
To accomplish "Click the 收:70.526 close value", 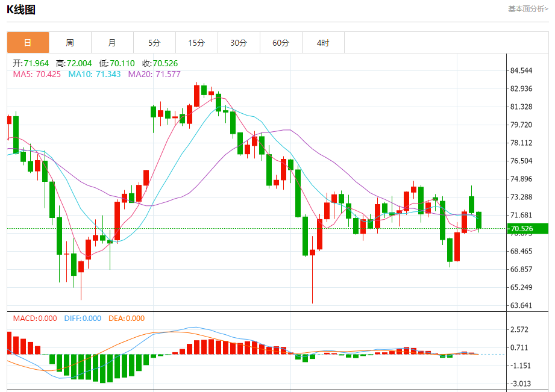I will (160, 63).
